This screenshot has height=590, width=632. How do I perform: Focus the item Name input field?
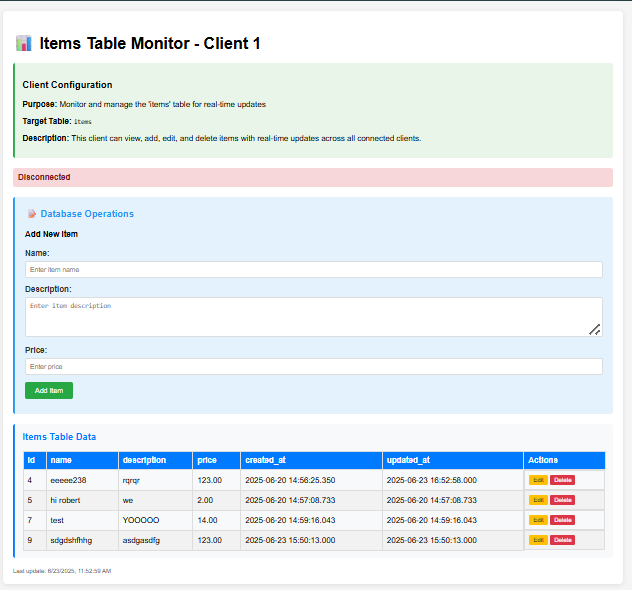point(314,270)
